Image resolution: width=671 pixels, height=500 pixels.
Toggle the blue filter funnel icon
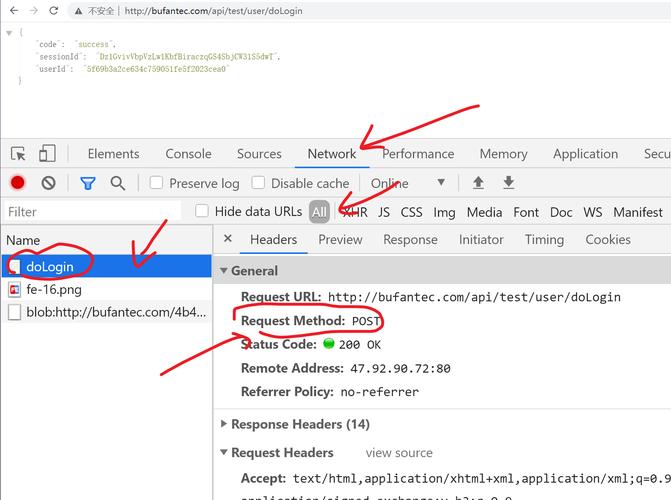point(88,183)
